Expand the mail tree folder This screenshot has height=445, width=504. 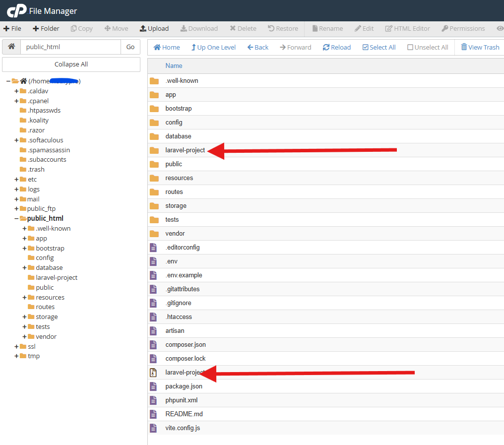pyautogui.click(x=16, y=199)
